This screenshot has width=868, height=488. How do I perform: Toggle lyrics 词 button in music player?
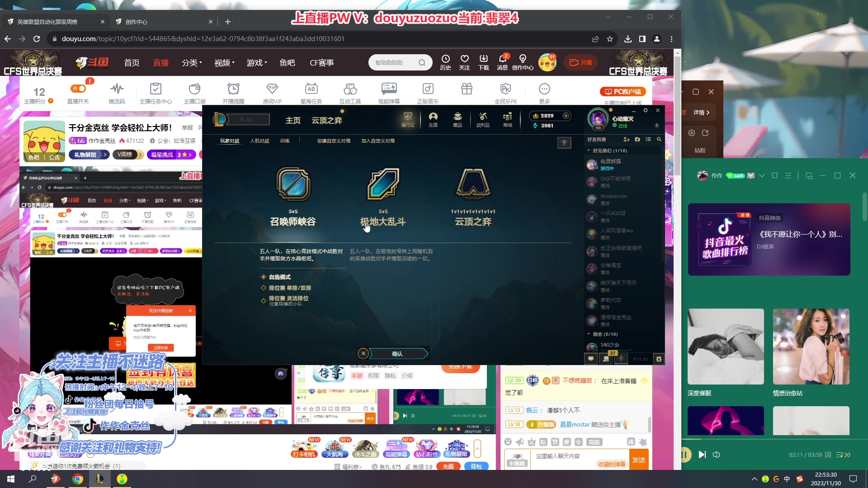pos(828,455)
